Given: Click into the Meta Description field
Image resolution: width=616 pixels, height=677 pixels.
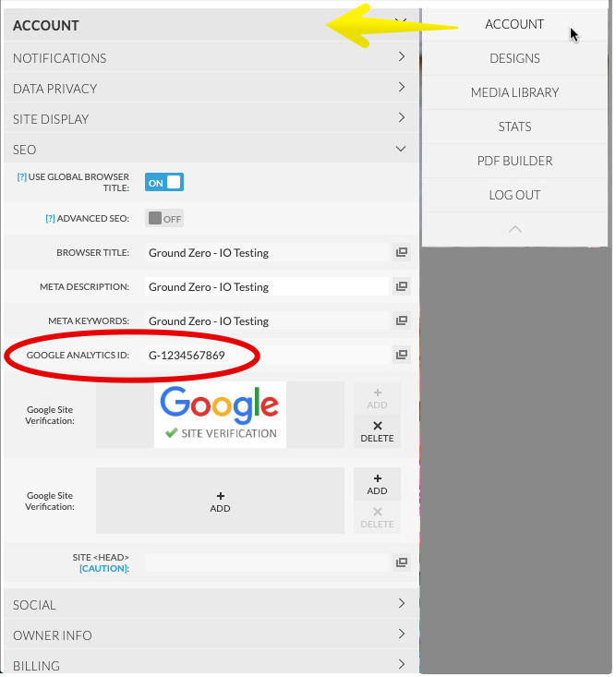Looking at the screenshot, I should (x=268, y=288).
